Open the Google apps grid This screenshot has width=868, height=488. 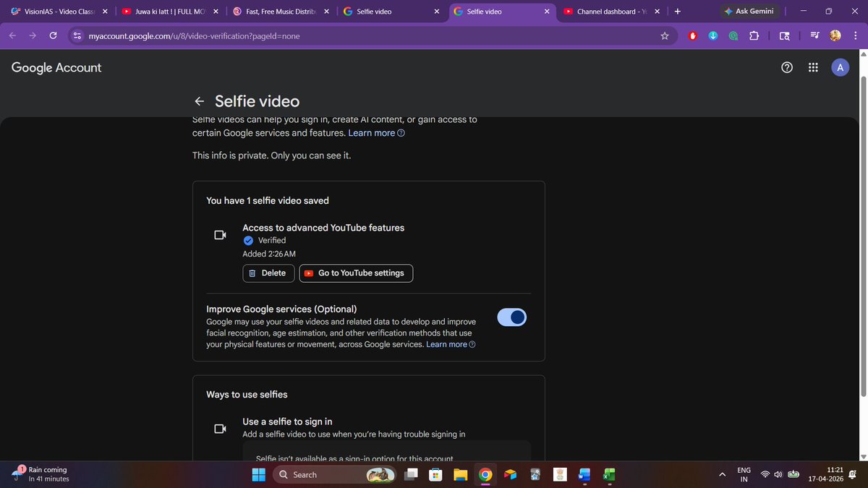point(813,67)
